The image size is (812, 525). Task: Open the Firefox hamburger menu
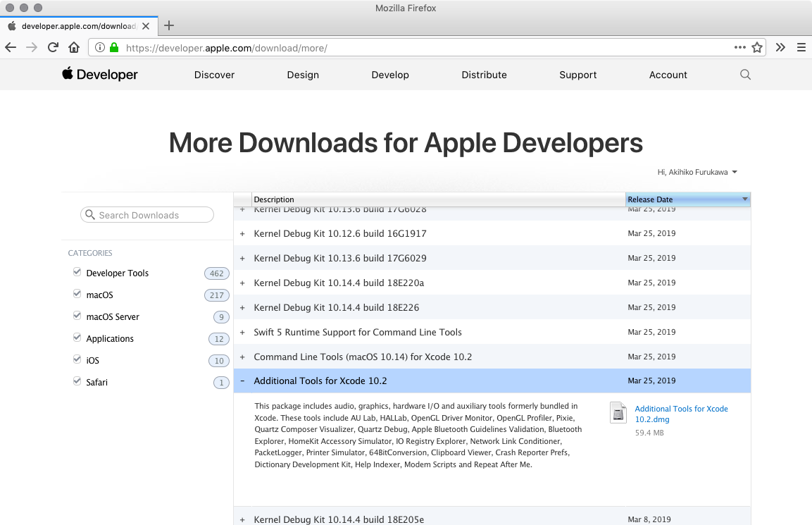click(801, 47)
